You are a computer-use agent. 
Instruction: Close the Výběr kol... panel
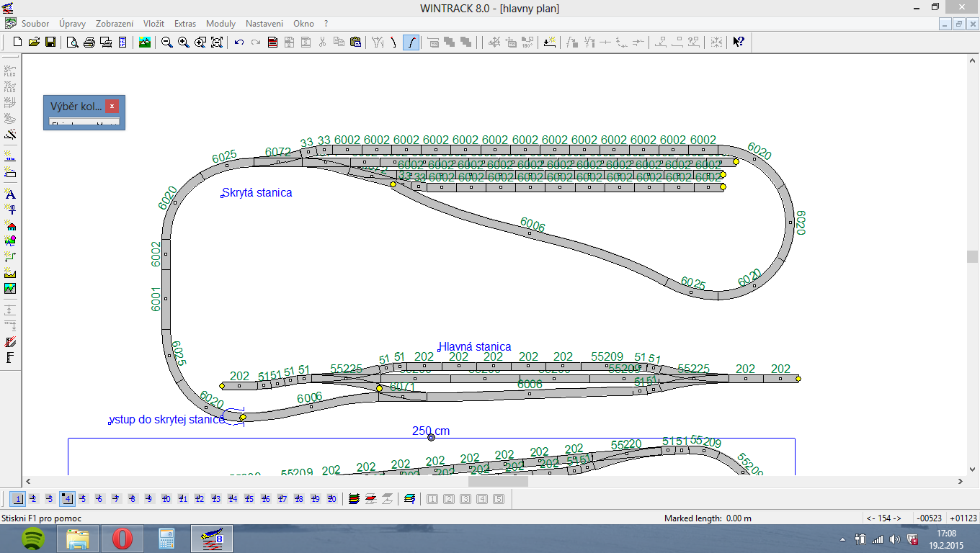(x=112, y=107)
